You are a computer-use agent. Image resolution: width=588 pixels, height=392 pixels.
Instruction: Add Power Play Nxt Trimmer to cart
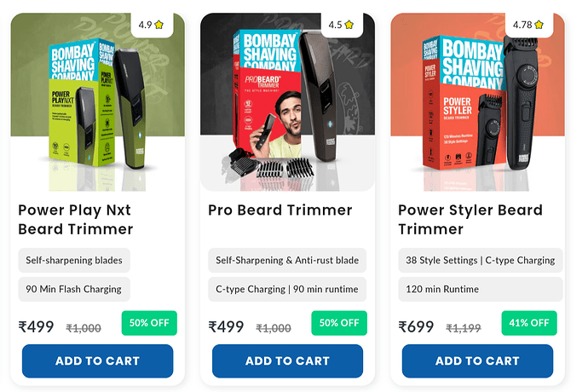[x=97, y=360]
